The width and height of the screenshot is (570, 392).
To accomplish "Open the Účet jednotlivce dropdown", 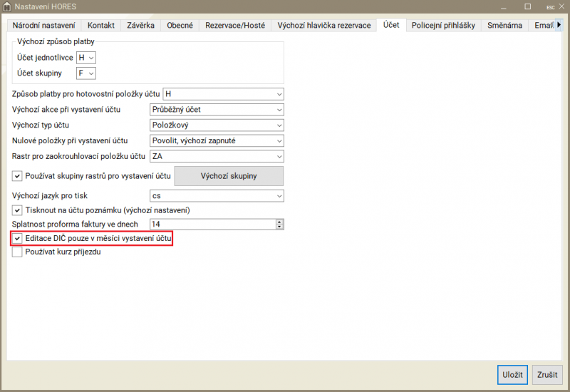I will point(86,57).
